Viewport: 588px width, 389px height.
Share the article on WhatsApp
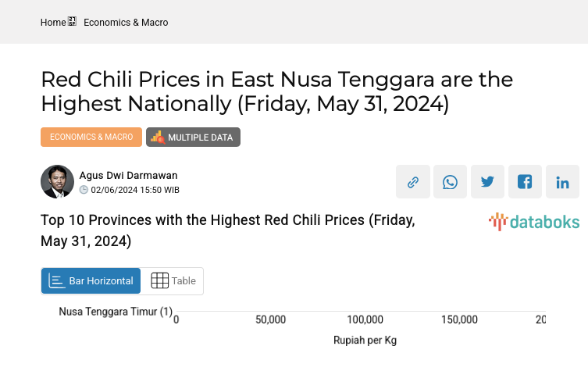(x=450, y=182)
